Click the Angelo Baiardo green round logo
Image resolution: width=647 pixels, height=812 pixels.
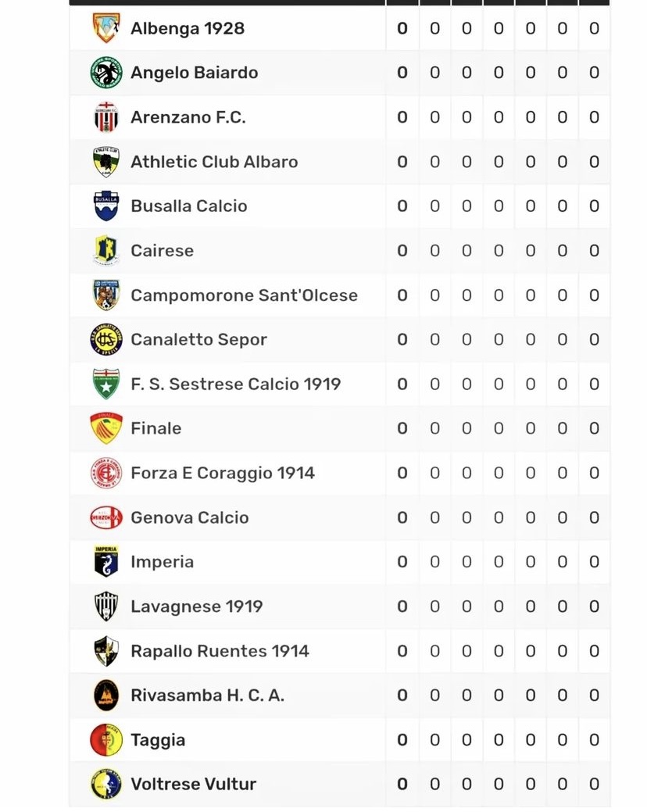(x=106, y=73)
